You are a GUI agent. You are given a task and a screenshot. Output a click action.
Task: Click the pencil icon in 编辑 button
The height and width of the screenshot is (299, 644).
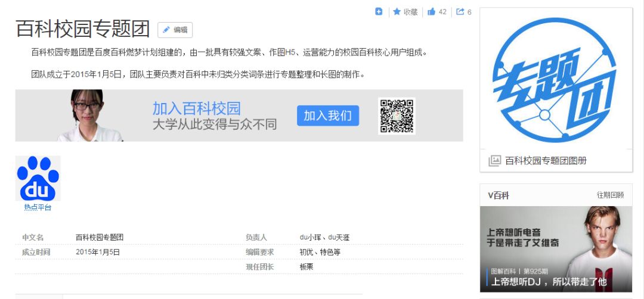(x=166, y=30)
